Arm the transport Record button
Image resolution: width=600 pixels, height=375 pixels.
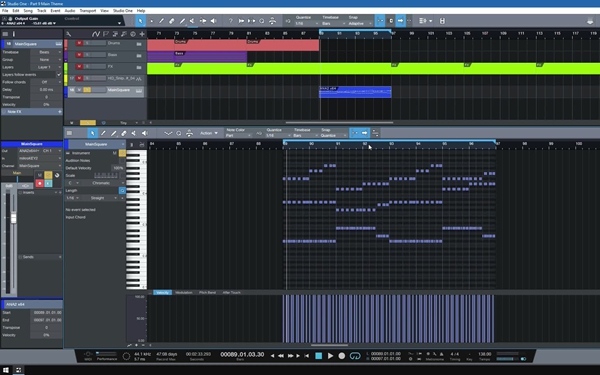(342, 356)
